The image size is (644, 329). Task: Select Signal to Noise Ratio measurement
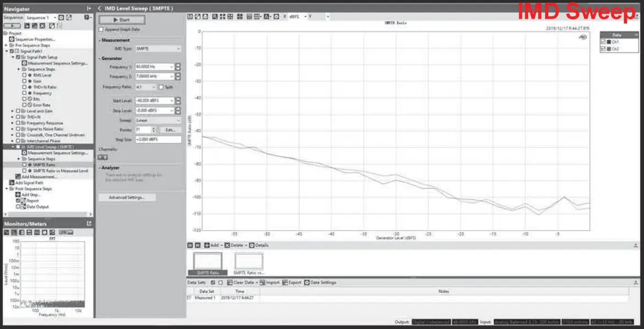(x=45, y=129)
